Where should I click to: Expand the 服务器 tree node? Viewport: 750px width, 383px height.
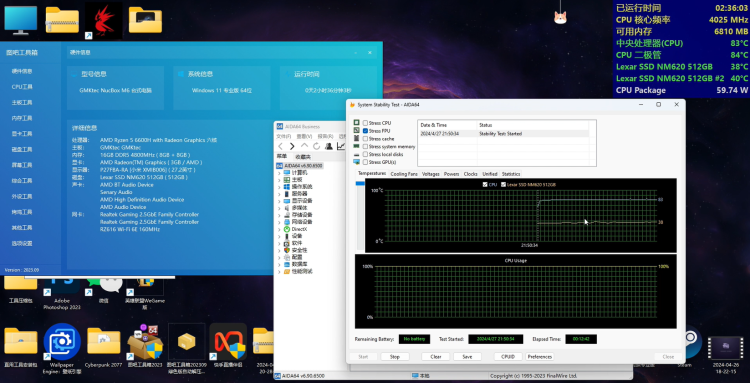(279, 194)
